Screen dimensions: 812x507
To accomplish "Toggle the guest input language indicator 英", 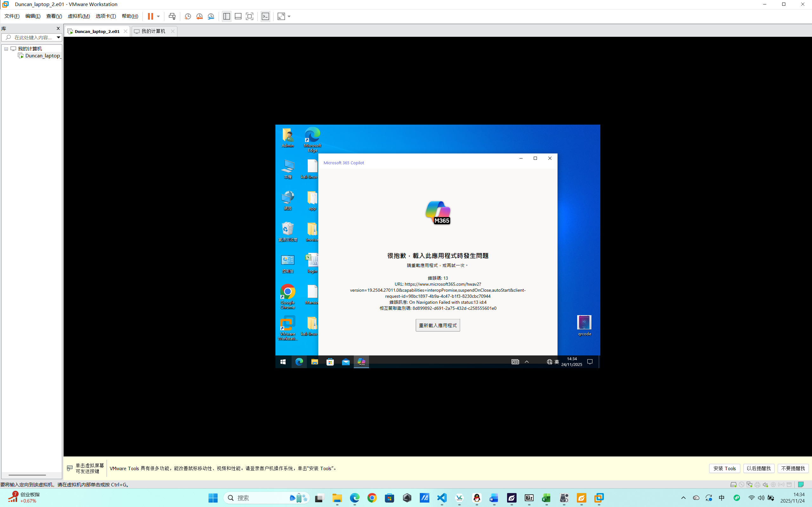I will coord(557,362).
